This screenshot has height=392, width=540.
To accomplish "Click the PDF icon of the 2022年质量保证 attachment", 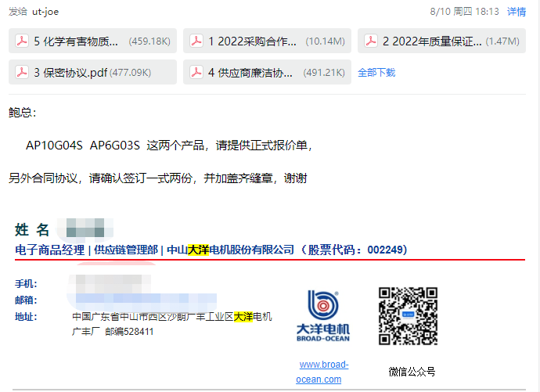I will coord(371,41).
